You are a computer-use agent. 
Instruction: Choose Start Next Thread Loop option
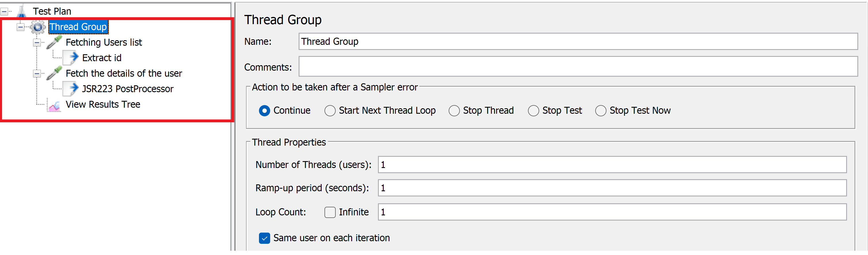(x=330, y=111)
